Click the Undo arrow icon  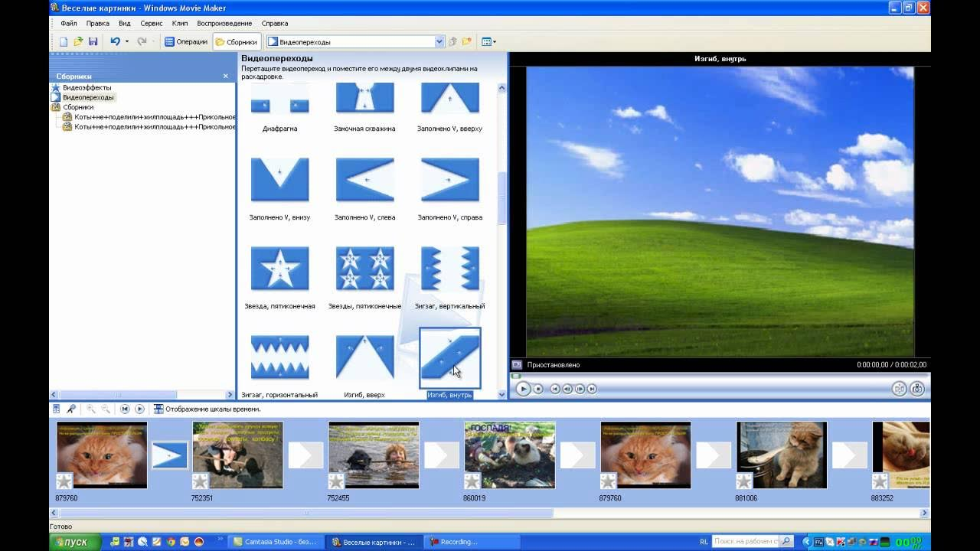(115, 41)
